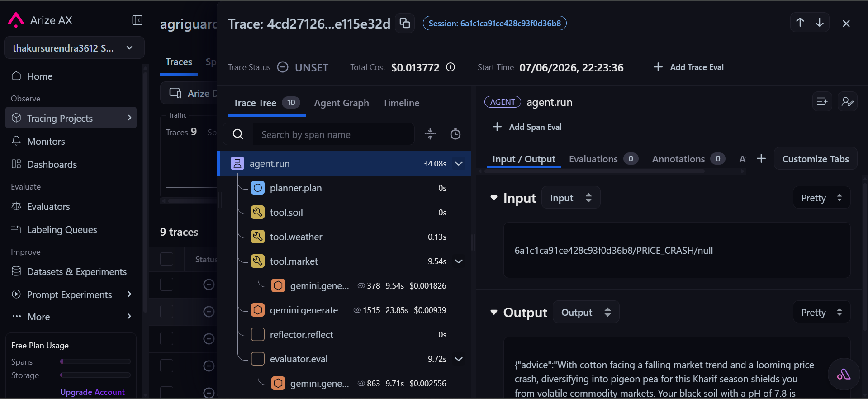Check the first trace row checkbox

click(166, 284)
